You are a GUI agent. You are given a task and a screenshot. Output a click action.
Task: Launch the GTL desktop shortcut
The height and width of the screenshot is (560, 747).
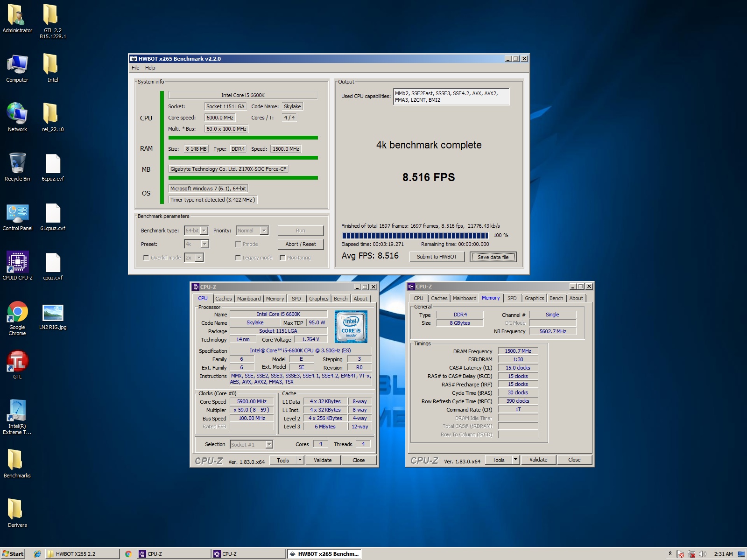17,365
